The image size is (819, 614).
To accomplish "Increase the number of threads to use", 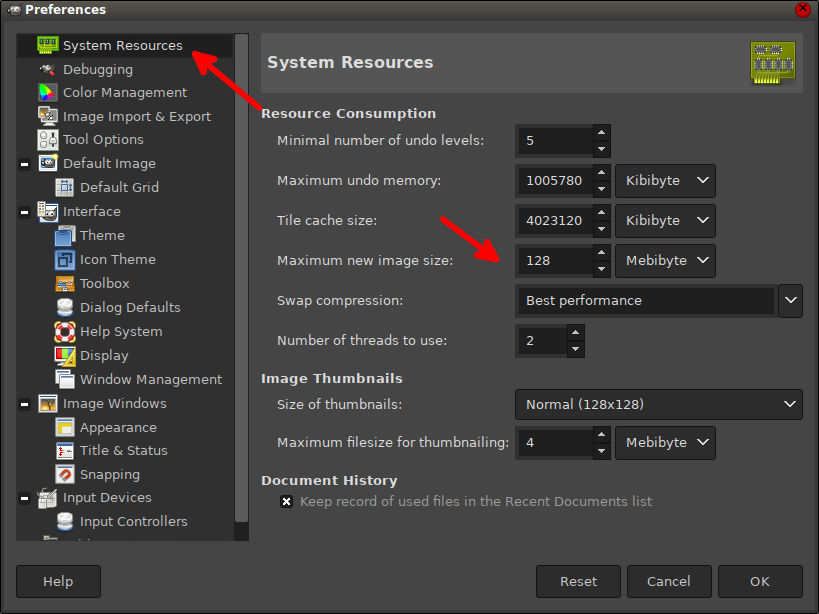I will point(575,333).
